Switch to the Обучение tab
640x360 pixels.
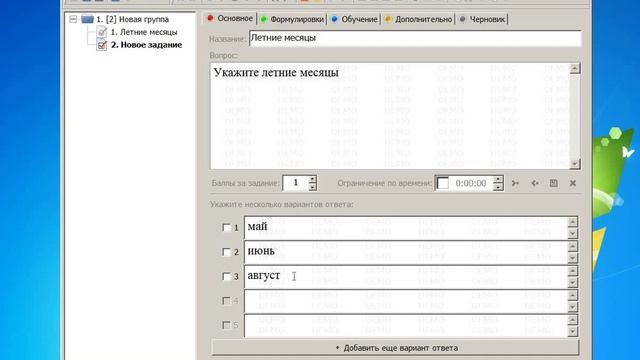[354, 19]
